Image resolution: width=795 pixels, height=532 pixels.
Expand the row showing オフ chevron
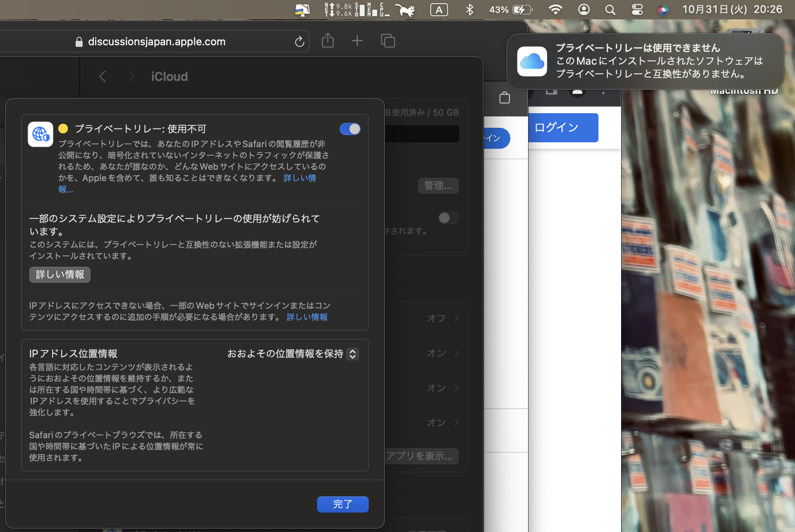[x=456, y=318]
